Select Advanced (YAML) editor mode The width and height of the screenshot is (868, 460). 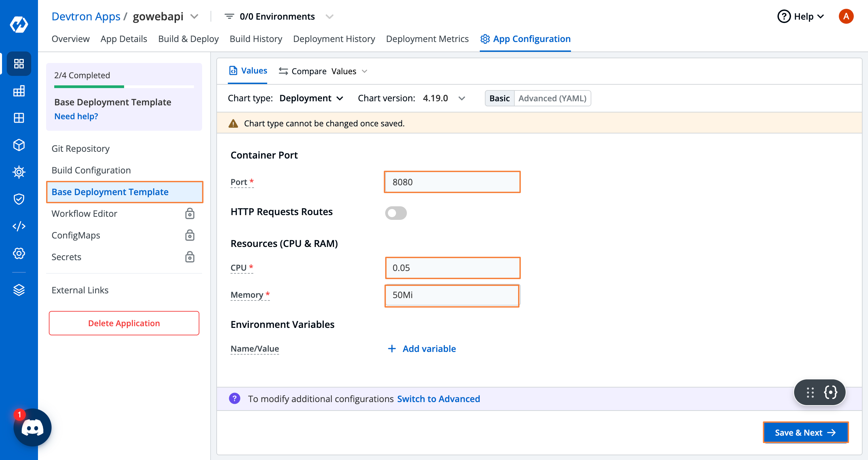pyautogui.click(x=552, y=98)
